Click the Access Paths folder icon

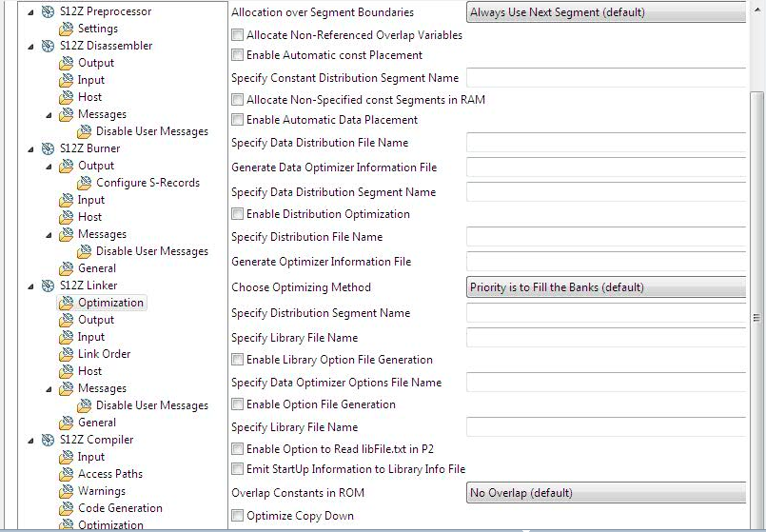coord(66,474)
